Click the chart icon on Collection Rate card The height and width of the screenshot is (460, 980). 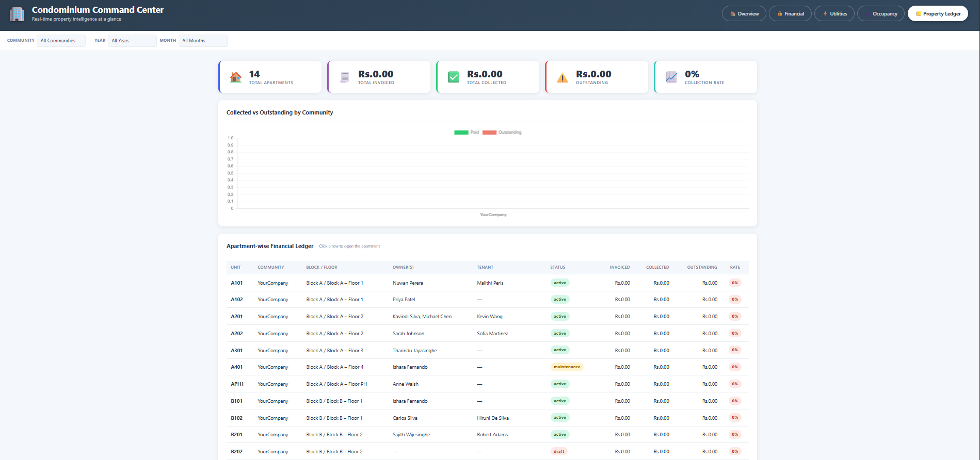(x=671, y=77)
